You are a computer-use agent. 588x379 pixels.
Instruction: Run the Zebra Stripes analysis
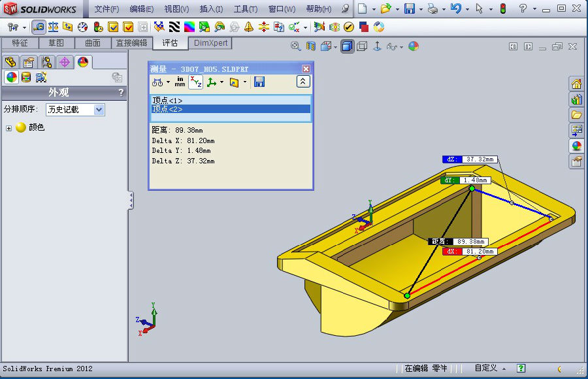pos(174,27)
